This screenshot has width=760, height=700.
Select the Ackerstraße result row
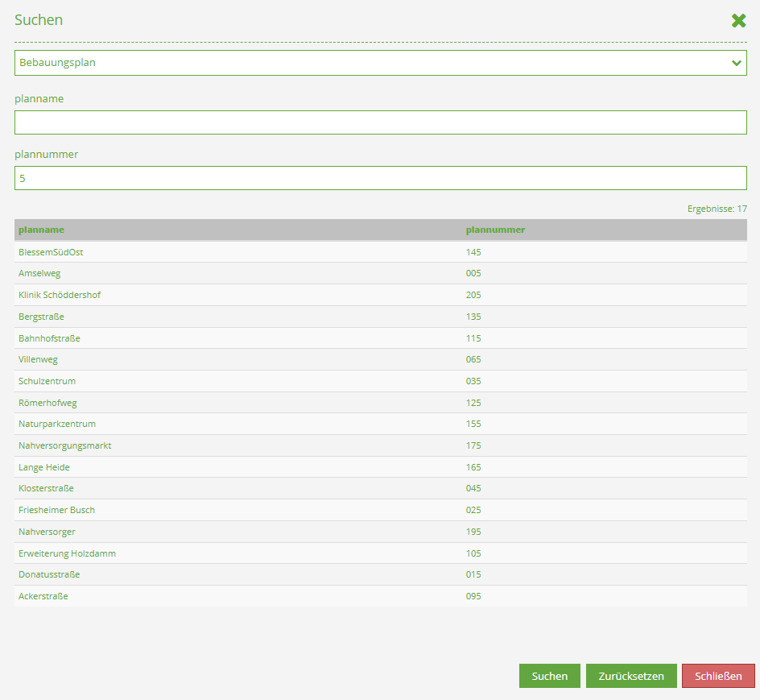click(381, 596)
